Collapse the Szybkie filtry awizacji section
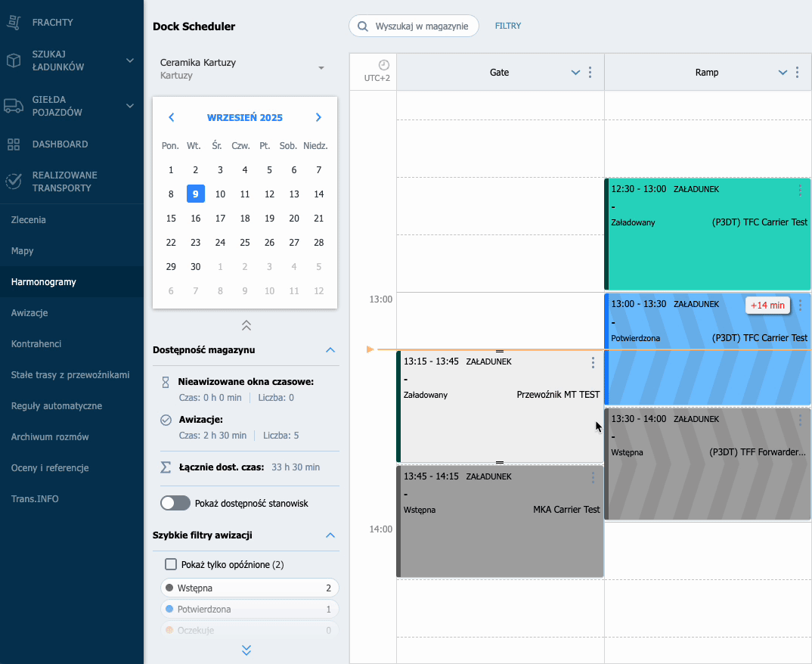Image resolution: width=812 pixels, height=664 pixels. point(330,535)
